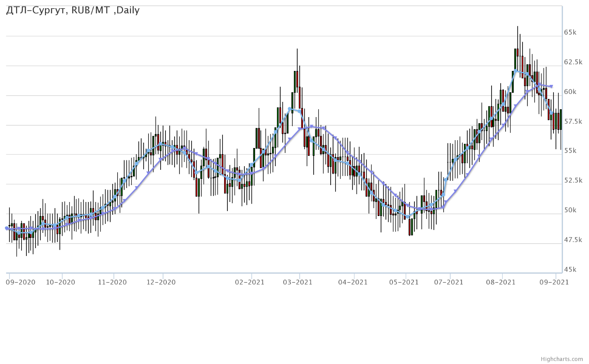Click the 45k y-axis label
589x364 pixels.
tap(570, 270)
